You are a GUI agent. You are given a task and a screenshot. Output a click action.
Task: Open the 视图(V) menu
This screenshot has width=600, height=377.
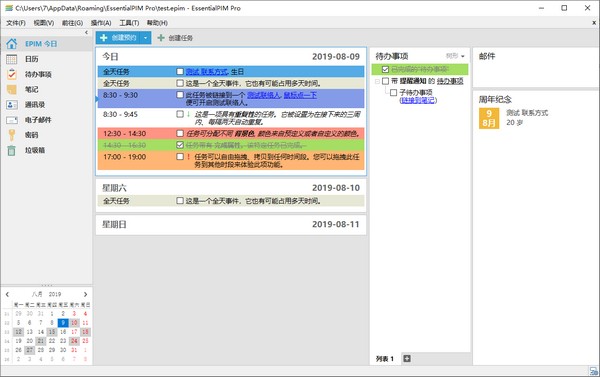44,23
